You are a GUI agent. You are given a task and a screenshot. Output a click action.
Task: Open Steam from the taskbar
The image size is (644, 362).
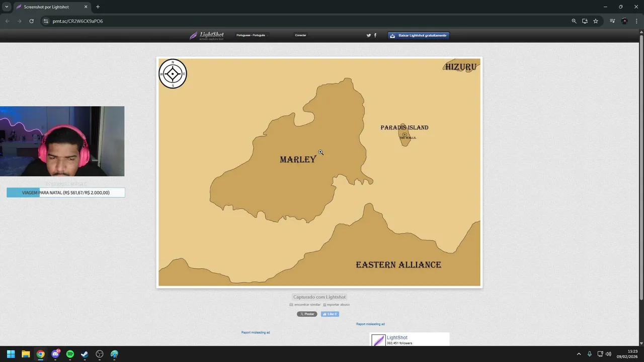(x=85, y=354)
